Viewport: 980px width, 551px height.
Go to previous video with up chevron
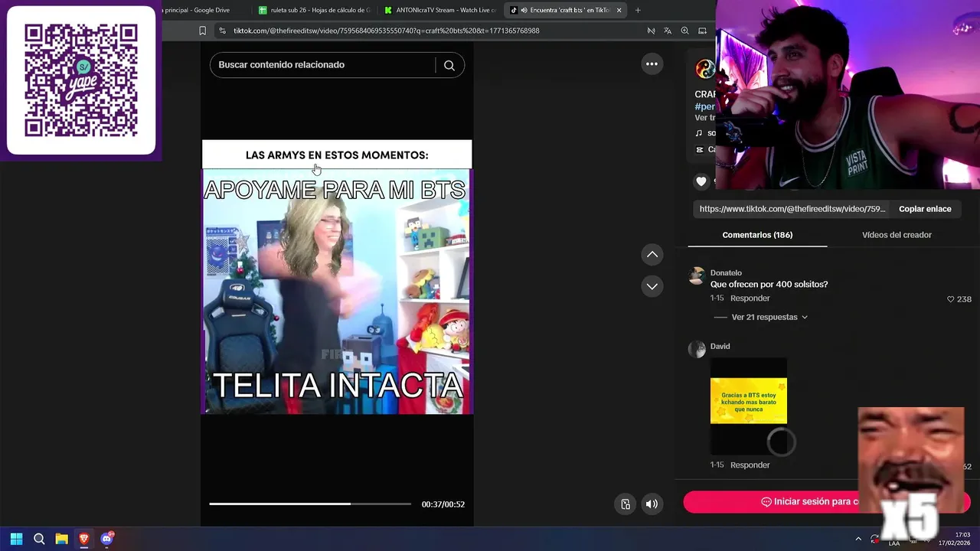point(652,254)
